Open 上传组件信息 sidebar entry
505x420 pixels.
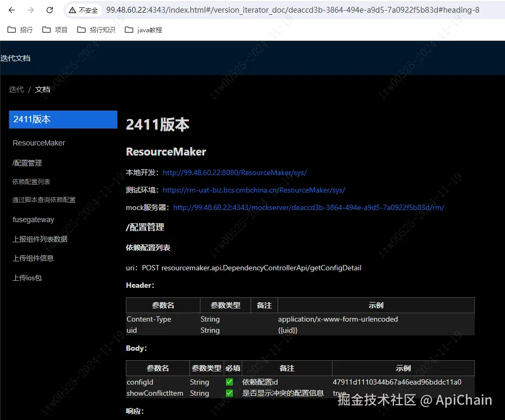coord(33,258)
